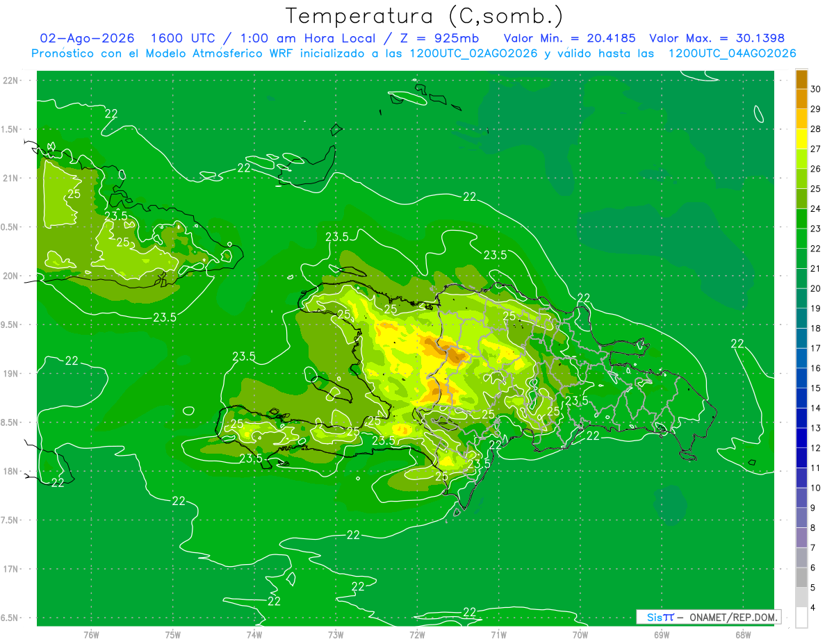Image resolution: width=834 pixels, height=644 pixels.
Task: Click the dark orange swatch above legend label 30
Action: [801, 79]
